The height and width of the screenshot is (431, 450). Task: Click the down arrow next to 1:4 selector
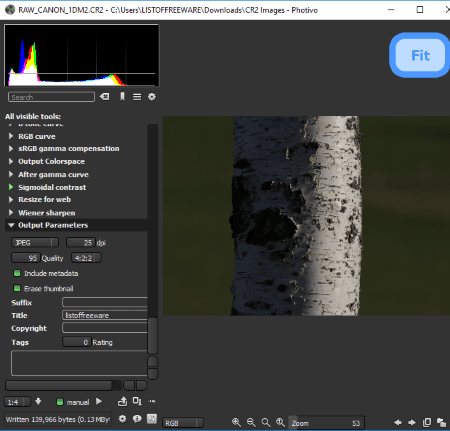[38, 401]
